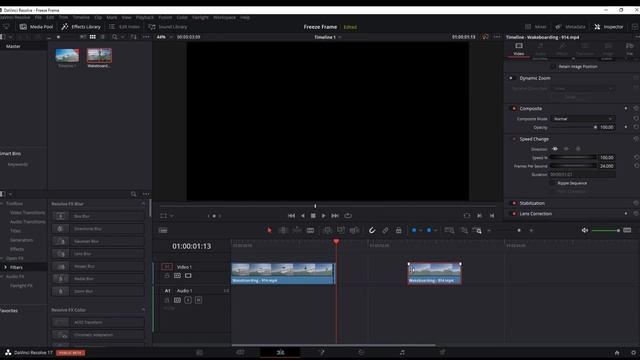Open the Playback menu
The height and width of the screenshot is (360, 640).
coord(145,18)
